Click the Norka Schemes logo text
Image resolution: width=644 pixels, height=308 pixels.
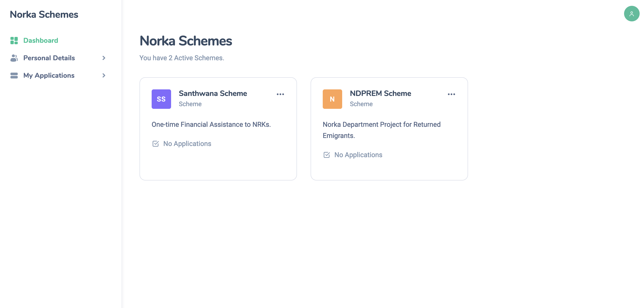(44, 15)
